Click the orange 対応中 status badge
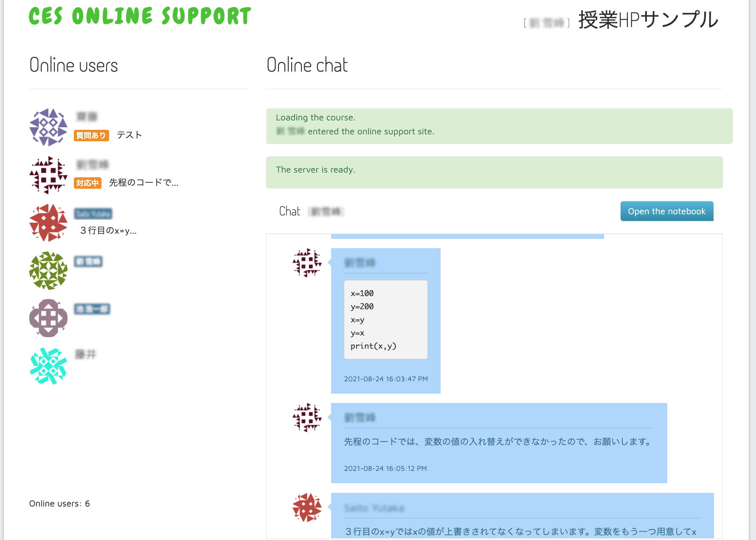 tap(87, 183)
